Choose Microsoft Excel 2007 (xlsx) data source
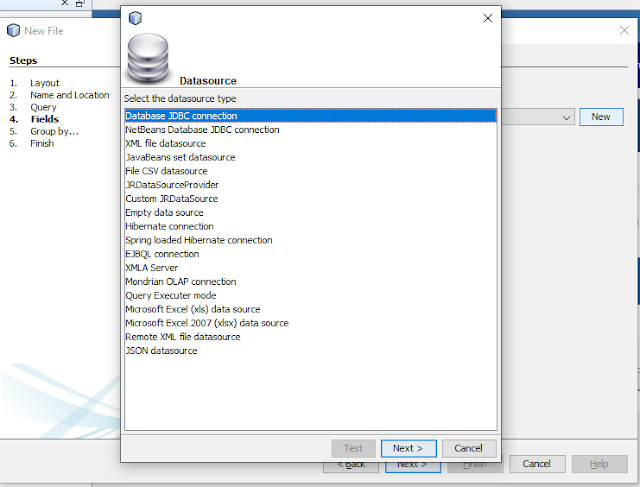640x487 pixels. [x=311, y=323]
